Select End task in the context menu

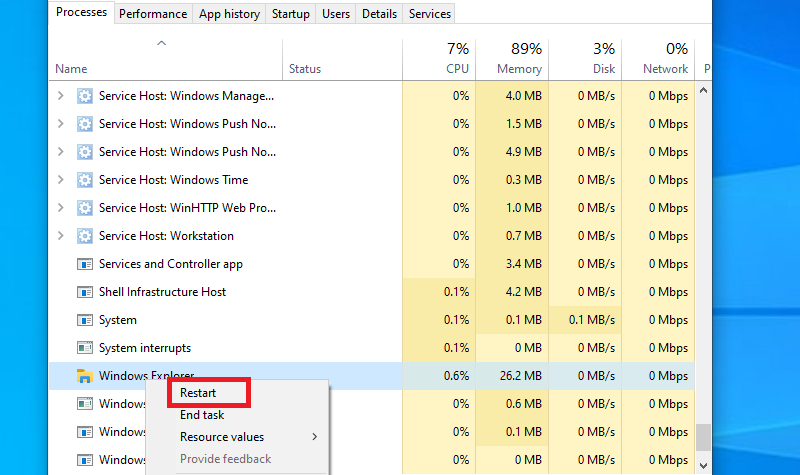coord(202,415)
